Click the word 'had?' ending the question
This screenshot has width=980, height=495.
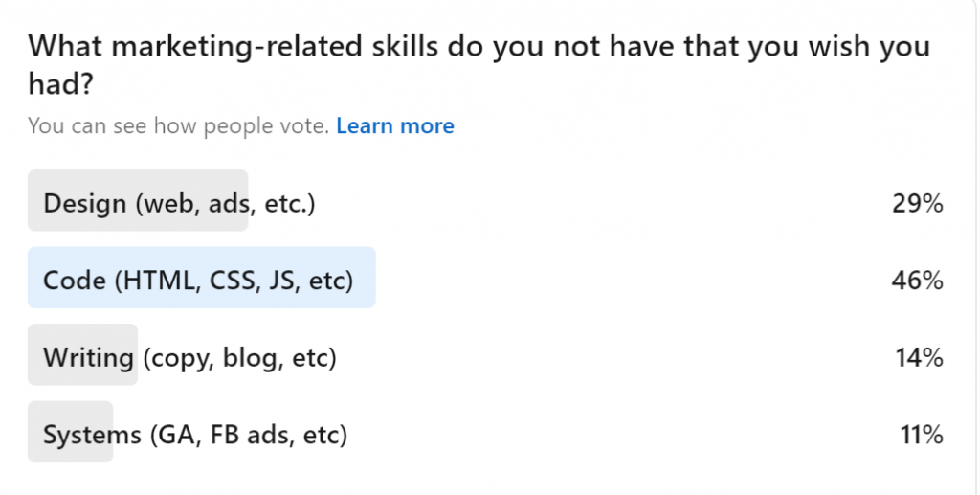(59, 86)
